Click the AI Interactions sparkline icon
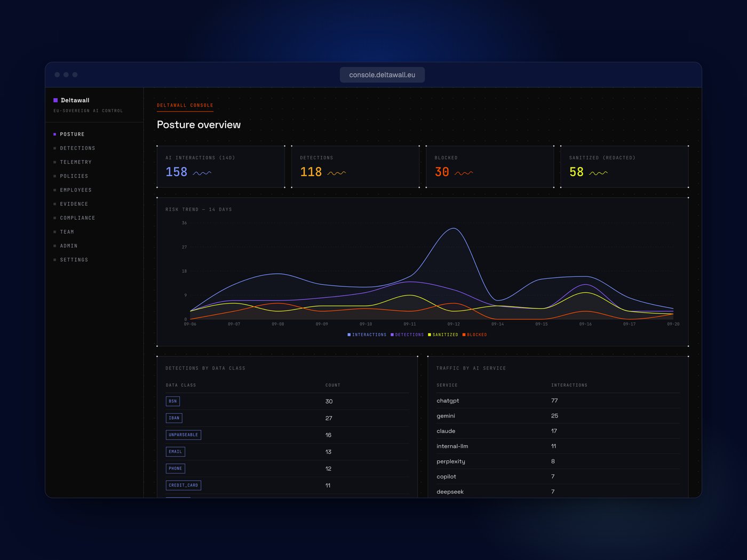Viewport: 747px width, 560px height. (202, 173)
